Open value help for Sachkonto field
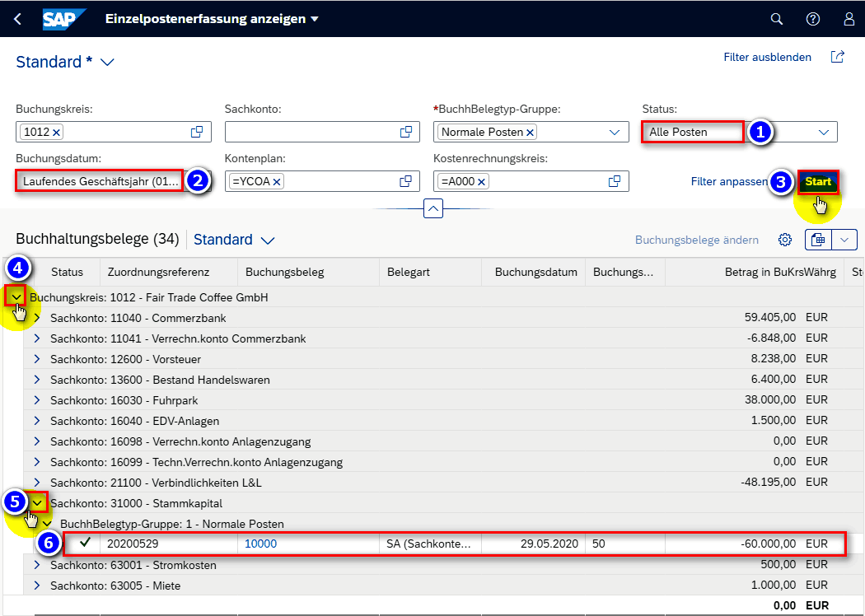Viewport: 865px width, 616px height. pos(405,132)
